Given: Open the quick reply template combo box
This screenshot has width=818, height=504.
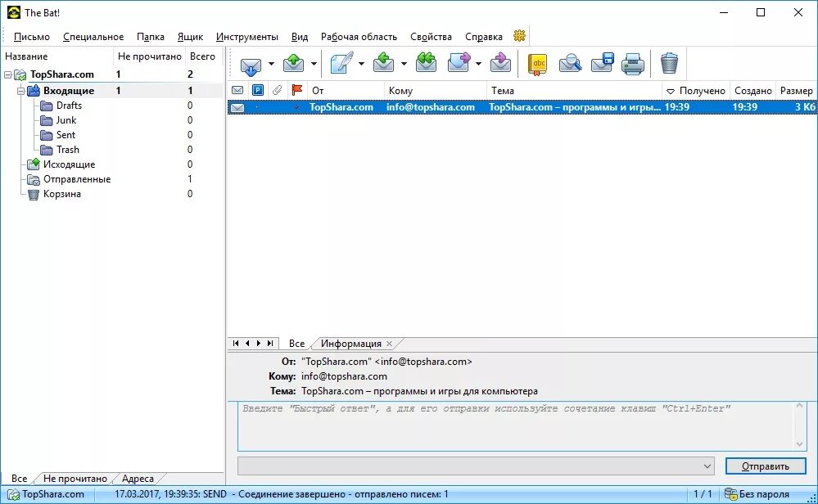Looking at the screenshot, I should click(476, 466).
